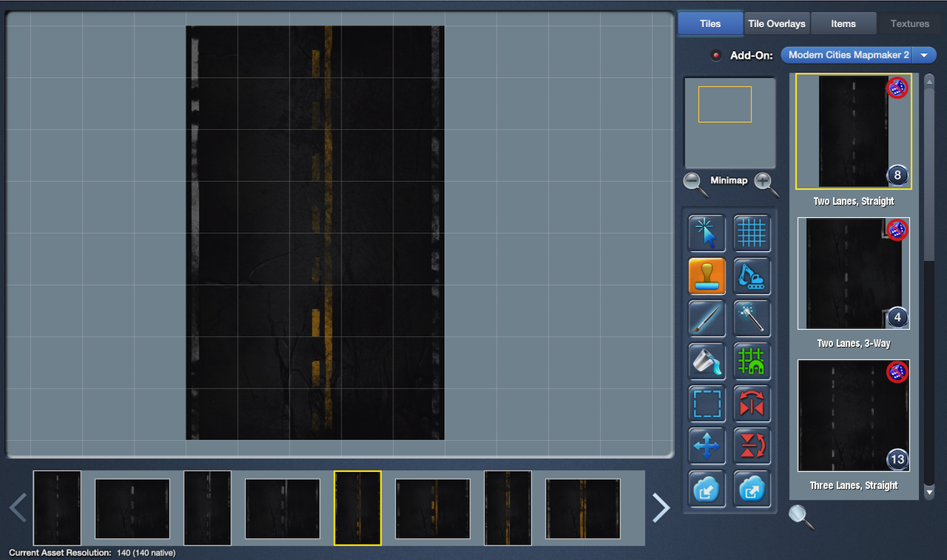Select the highlighted yellow-line variant thumbnail
Screen dimensions: 947x560
click(357, 508)
